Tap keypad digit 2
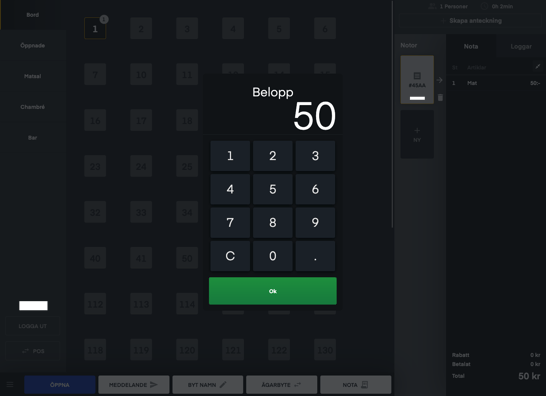The width and height of the screenshot is (546, 396). click(x=273, y=156)
